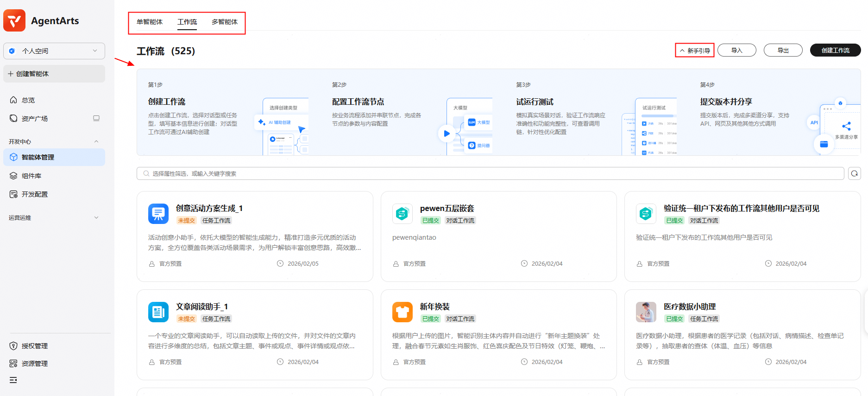Click the 对话工作流 tag on 新年换装
Image resolution: width=868 pixels, height=396 pixels.
pyautogui.click(x=460, y=319)
